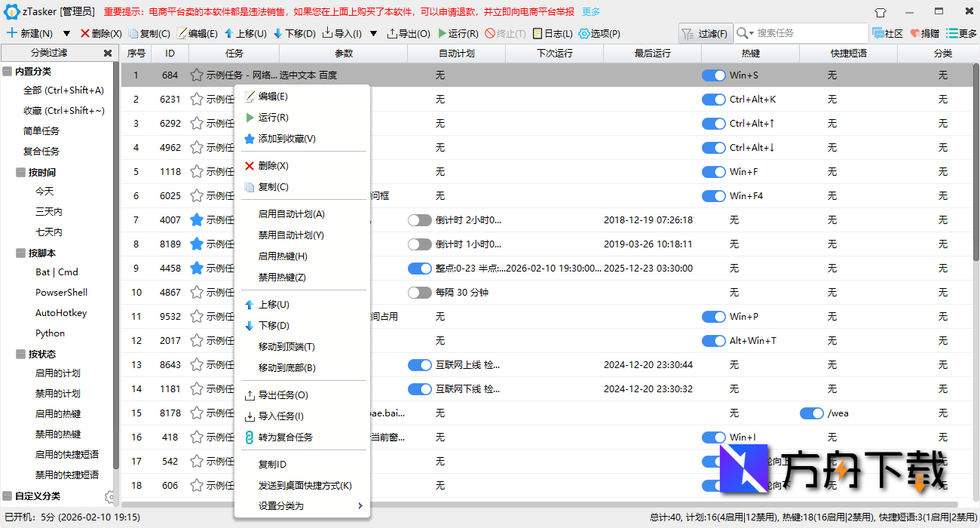Star the favorite icon for task 684

click(197, 75)
